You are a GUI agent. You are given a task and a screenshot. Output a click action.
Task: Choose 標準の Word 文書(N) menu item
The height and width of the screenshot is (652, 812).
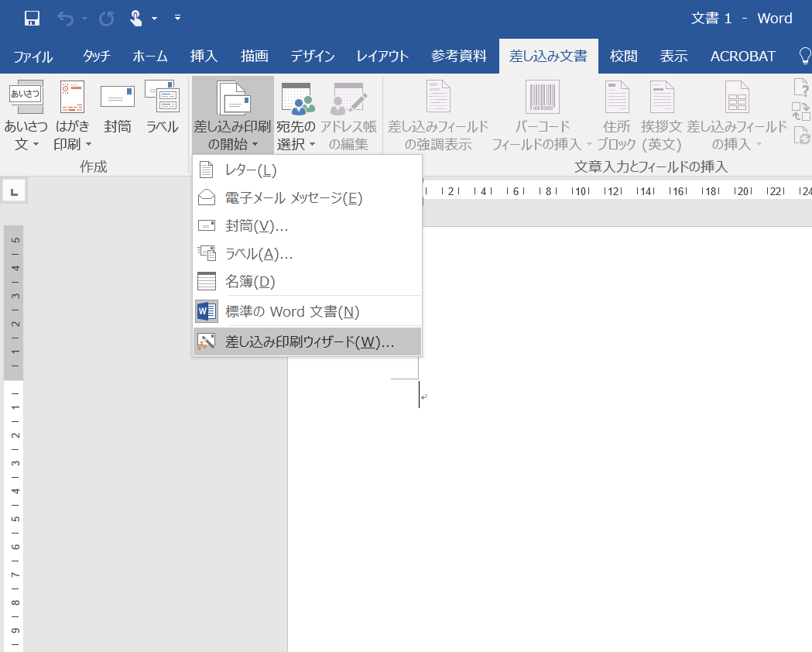(x=307, y=312)
